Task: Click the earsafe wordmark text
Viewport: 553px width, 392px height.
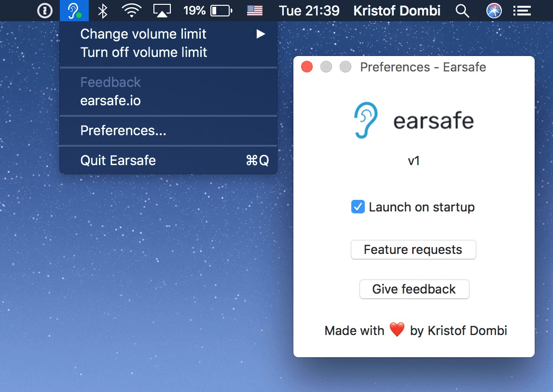Action: tap(433, 121)
